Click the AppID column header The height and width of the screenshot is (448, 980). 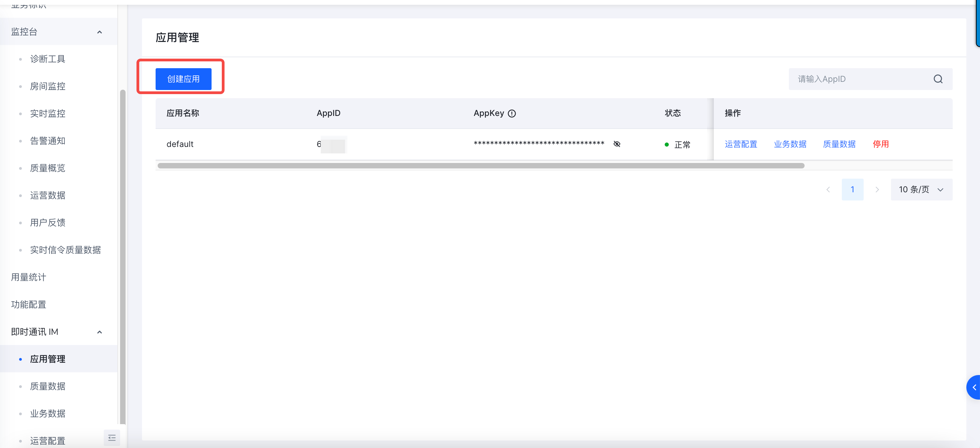(329, 113)
